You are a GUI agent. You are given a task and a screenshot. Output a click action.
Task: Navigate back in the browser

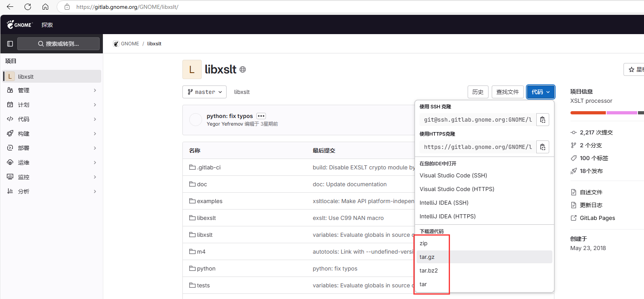(x=10, y=7)
